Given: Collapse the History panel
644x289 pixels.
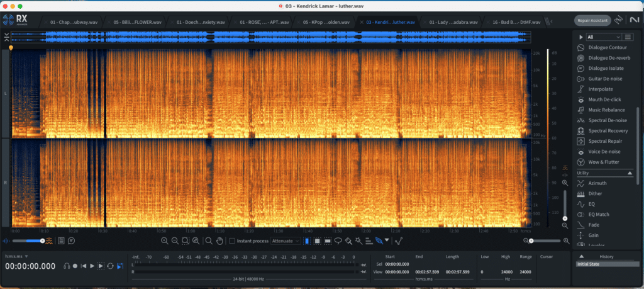Looking at the screenshot, I should click(x=581, y=256).
